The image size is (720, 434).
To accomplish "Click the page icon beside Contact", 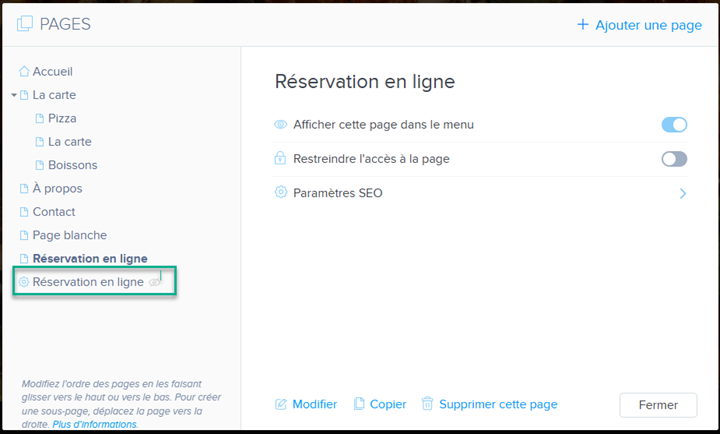I will pos(24,212).
